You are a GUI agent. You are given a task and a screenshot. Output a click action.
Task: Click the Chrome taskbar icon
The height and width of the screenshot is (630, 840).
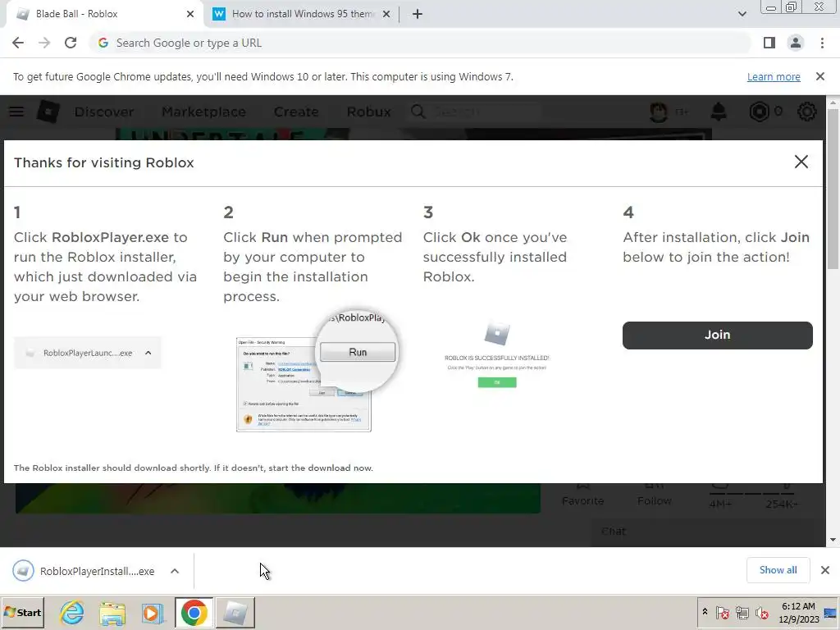pyautogui.click(x=194, y=612)
